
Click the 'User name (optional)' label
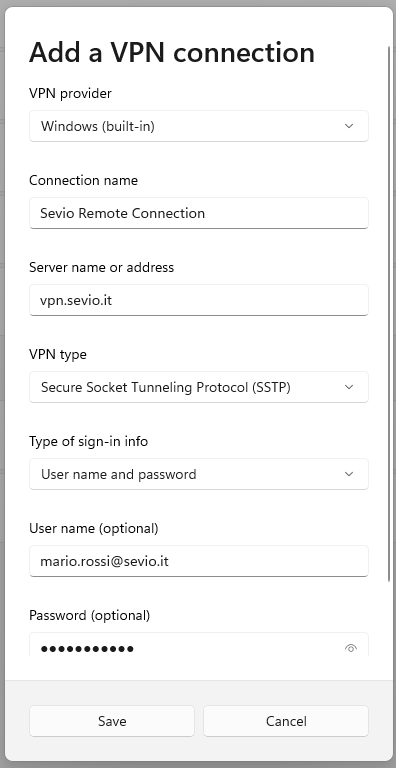coord(94,528)
